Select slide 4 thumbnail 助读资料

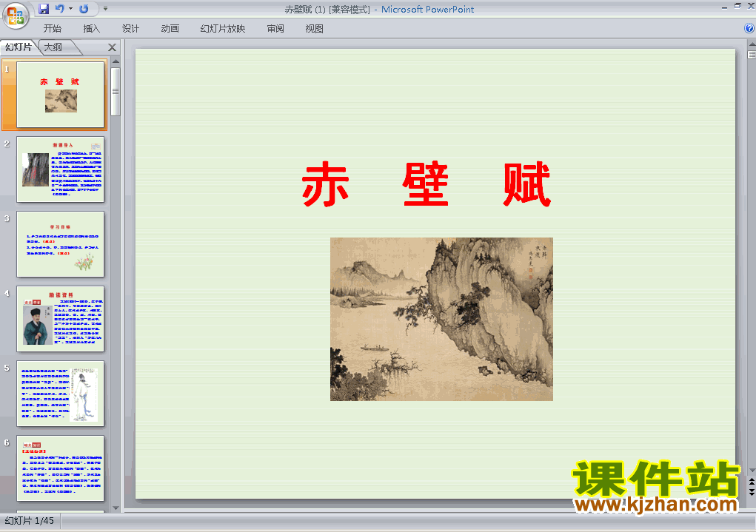(x=60, y=318)
